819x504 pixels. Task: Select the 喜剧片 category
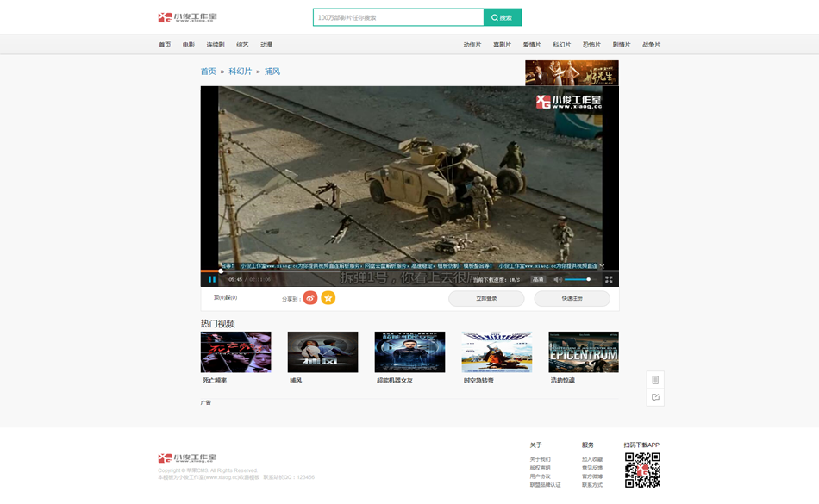pyautogui.click(x=502, y=45)
